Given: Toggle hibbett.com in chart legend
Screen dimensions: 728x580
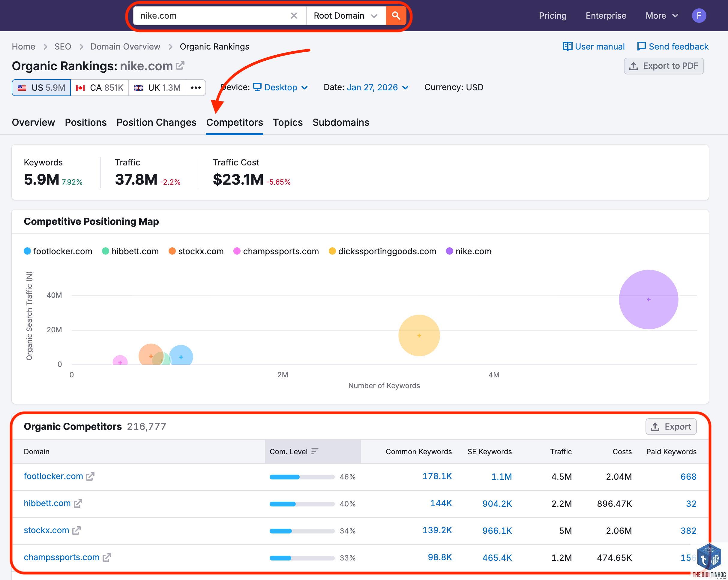Looking at the screenshot, I should tap(130, 251).
